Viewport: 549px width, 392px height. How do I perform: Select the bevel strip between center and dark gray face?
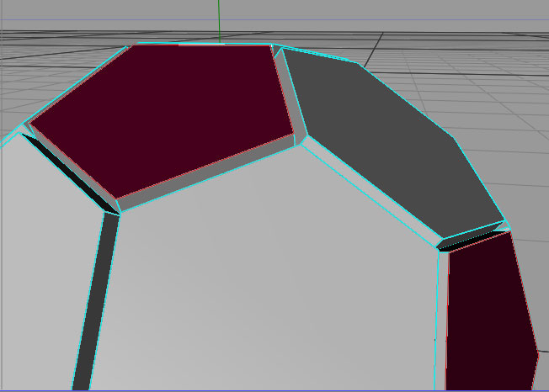[x=371, y=191]
